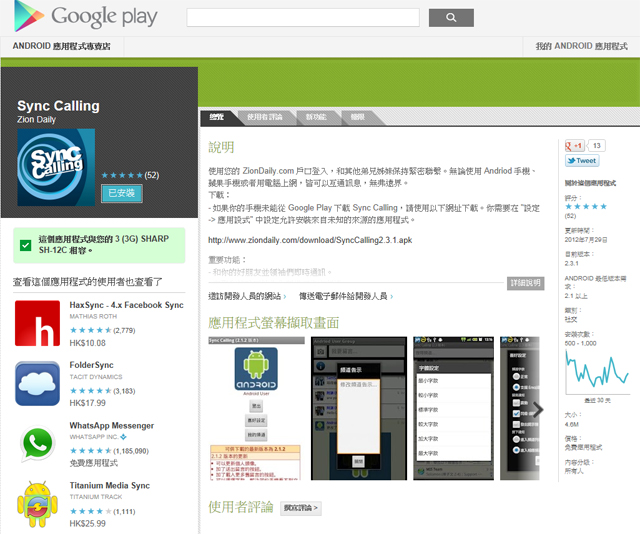Click install count 500 - 1,000
The image size is (640, 534).
click(580, 343)
